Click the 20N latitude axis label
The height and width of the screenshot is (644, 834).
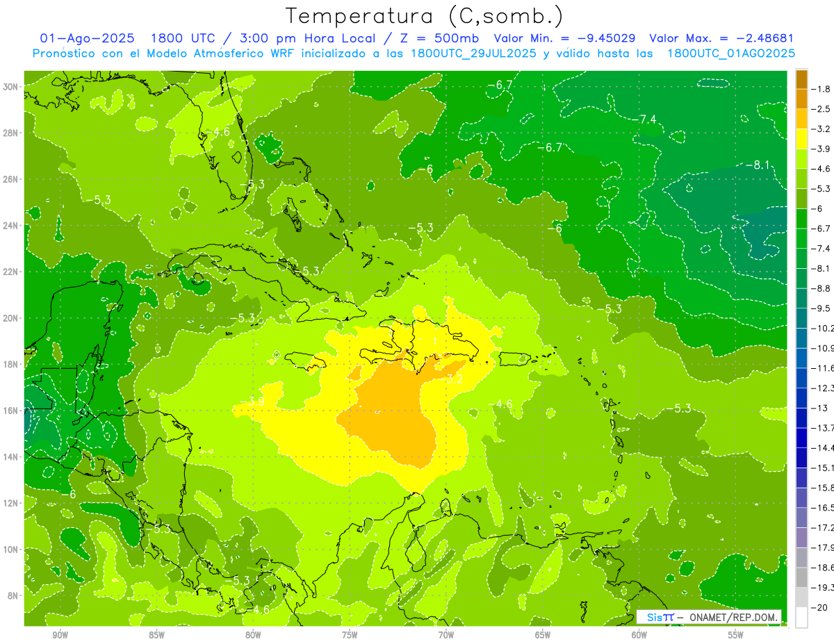pyautogui.click(x=12, y=317)
